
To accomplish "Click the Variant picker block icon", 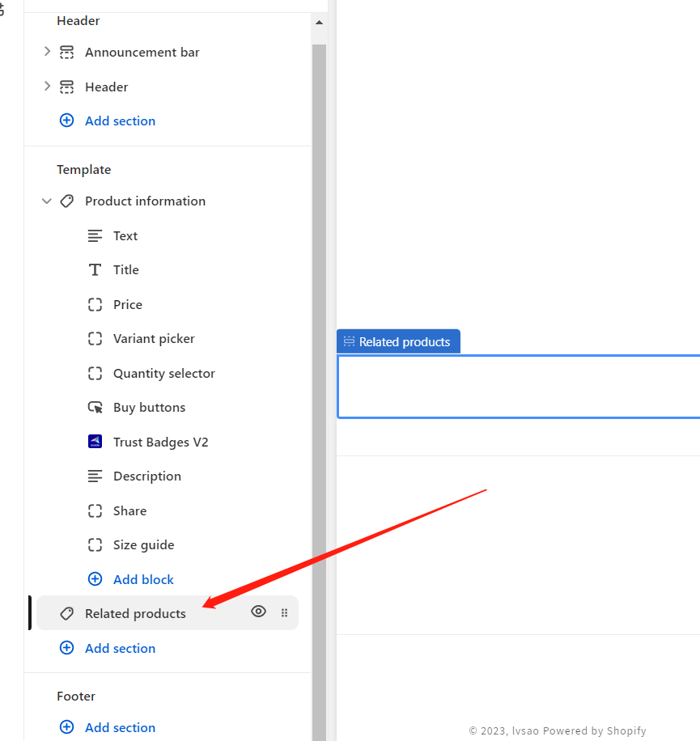I will (x=95, y=338).
